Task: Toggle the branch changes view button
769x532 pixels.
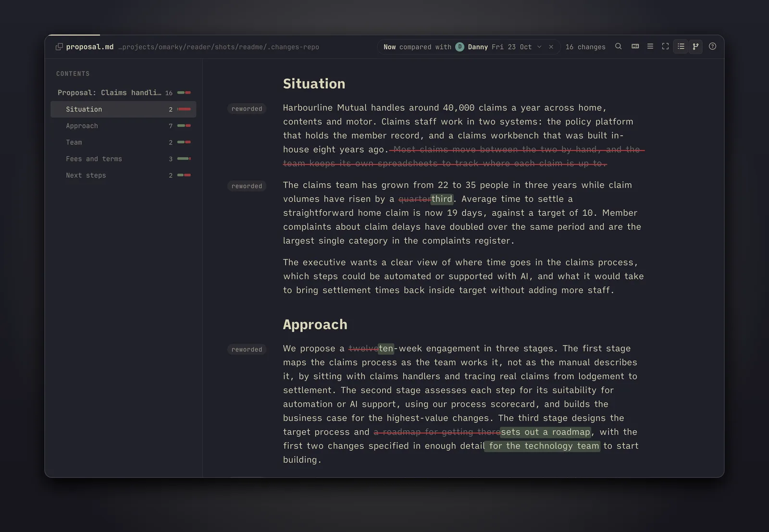Action: click(695, 47)
